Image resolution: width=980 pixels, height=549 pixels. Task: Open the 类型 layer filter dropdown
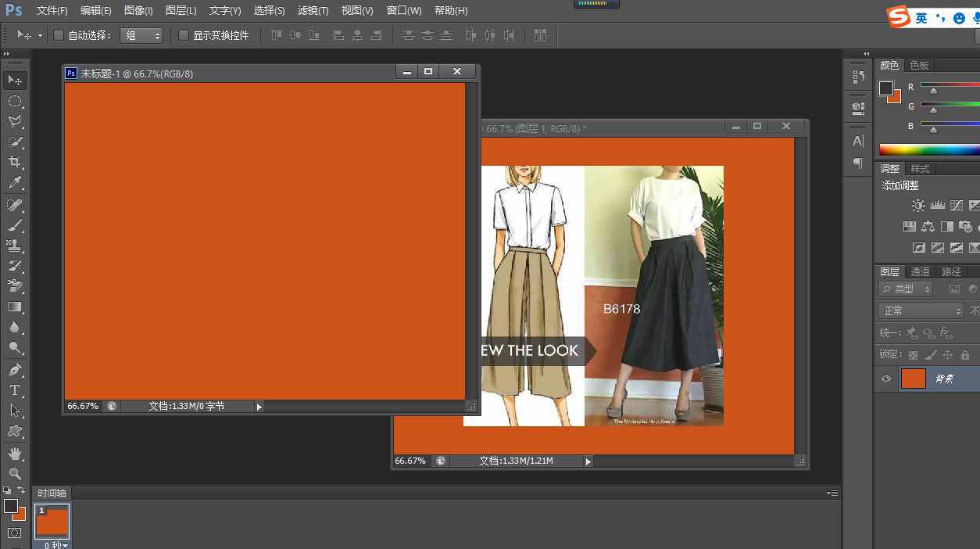click(x=905, y=289)
